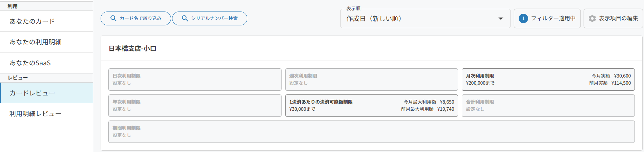Screen dimensions: 644x152
Task: Open あなたのカード in the sidebar
Action: pos(46,21)
